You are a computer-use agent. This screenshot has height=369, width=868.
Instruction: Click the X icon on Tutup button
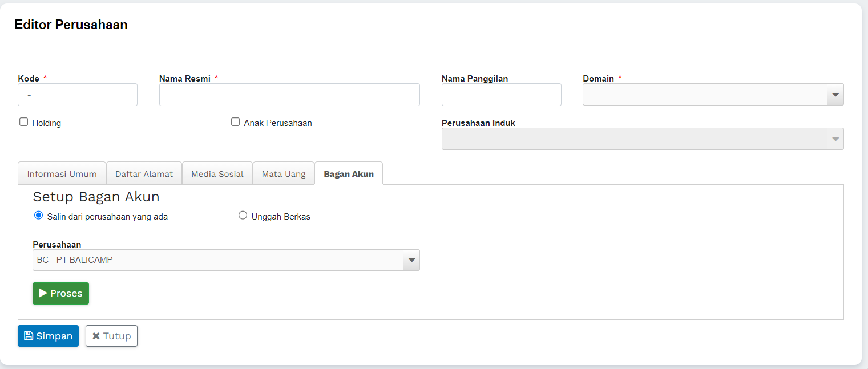click(x=96, y=336)
